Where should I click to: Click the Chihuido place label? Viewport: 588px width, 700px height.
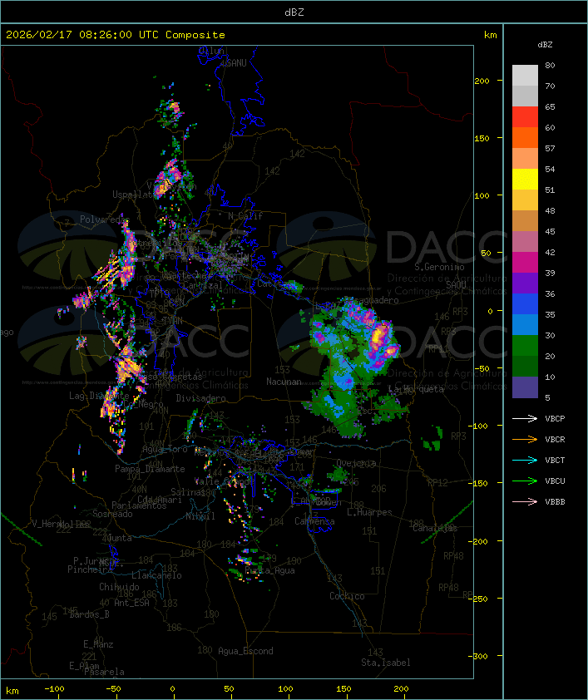pyautogui.click(x=119, y=587)
